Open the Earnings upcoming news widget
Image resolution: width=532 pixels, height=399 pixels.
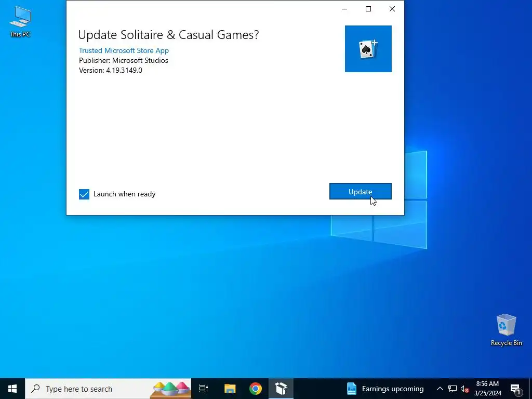point(385,389)
